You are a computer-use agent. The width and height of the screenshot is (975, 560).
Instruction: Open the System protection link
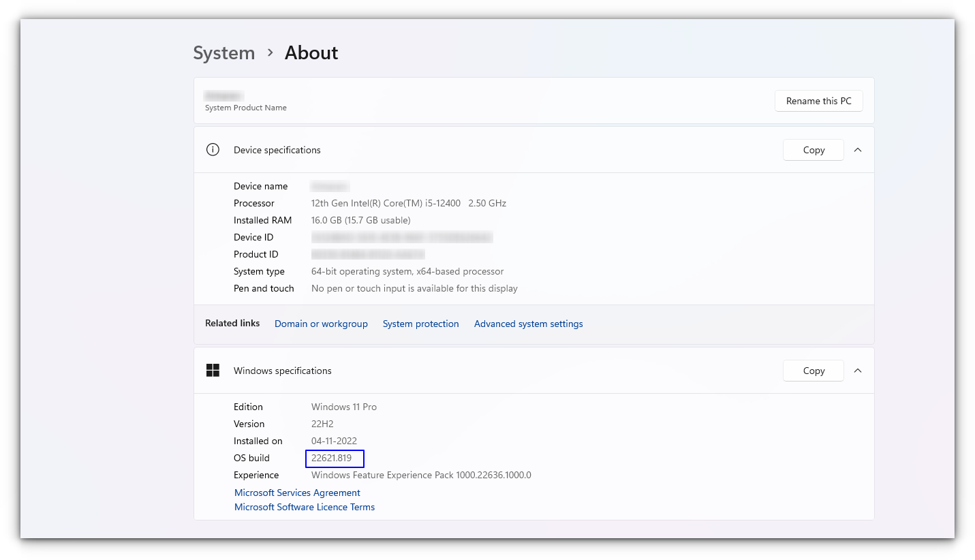pyautogui.click(x=421, y=324)
